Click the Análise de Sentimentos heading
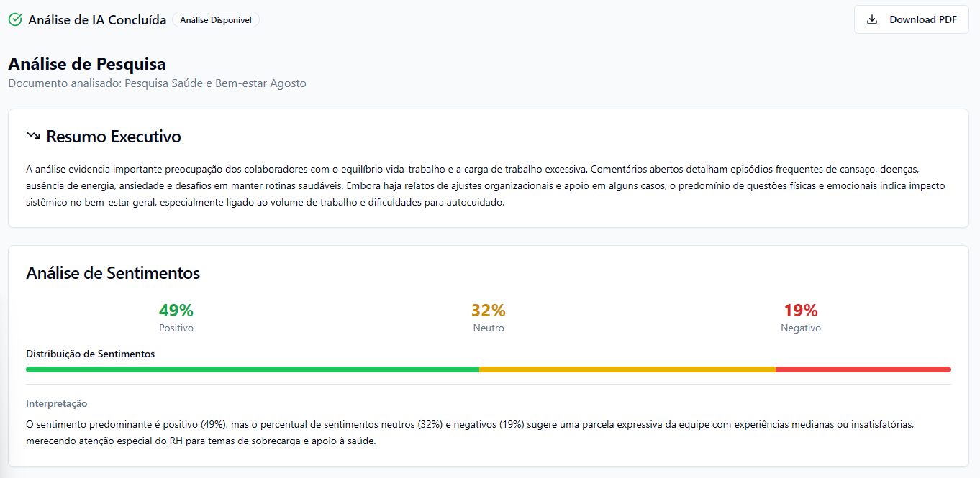Viewport: 980px width, 478px height. click(x=113, y=273)
